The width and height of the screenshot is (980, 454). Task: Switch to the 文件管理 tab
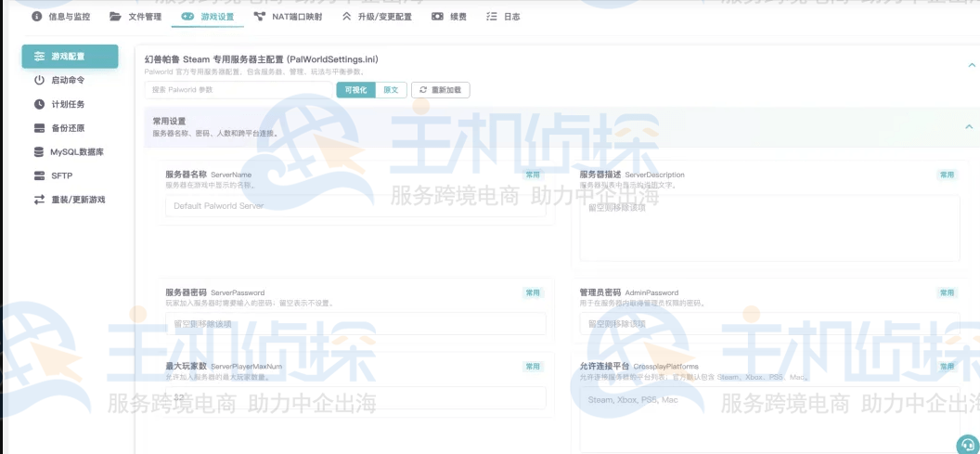pos(135,17)
